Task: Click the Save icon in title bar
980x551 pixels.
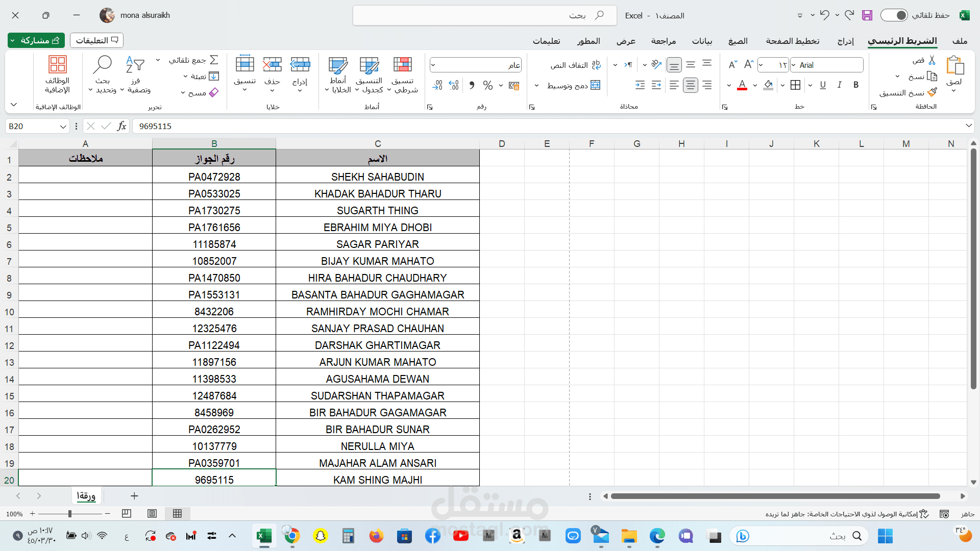Action: point(867,15)
